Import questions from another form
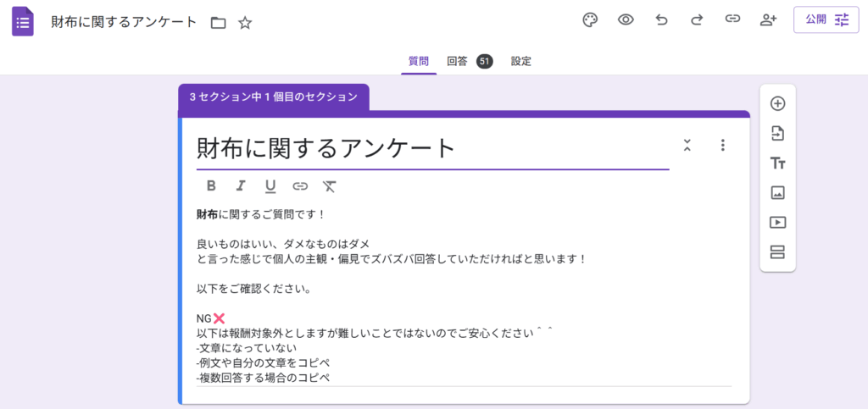 pos(778,133)
